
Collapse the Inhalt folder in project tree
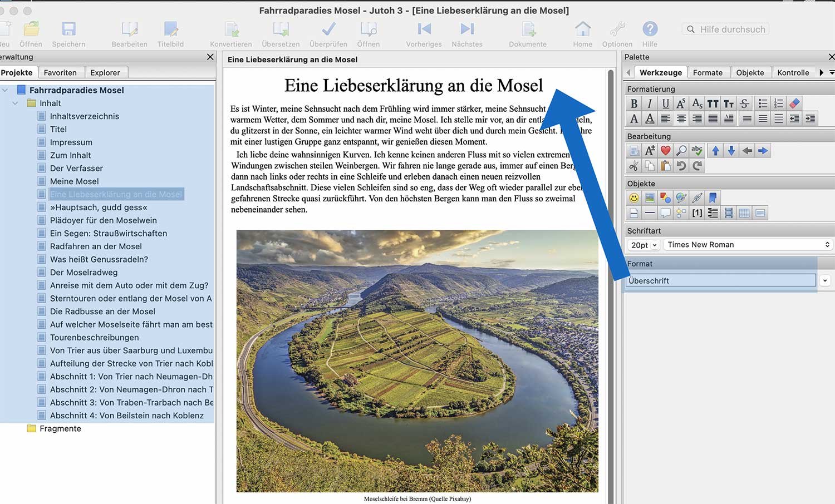click(16, 103)
